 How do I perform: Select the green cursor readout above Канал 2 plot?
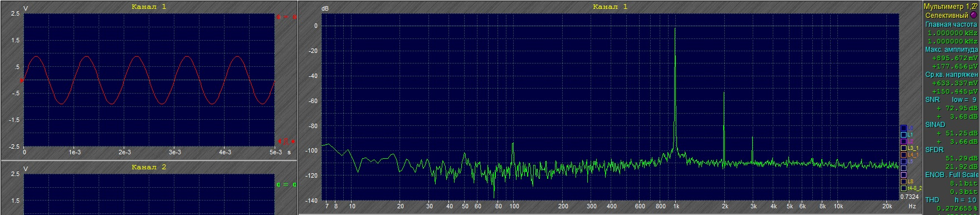286,184
